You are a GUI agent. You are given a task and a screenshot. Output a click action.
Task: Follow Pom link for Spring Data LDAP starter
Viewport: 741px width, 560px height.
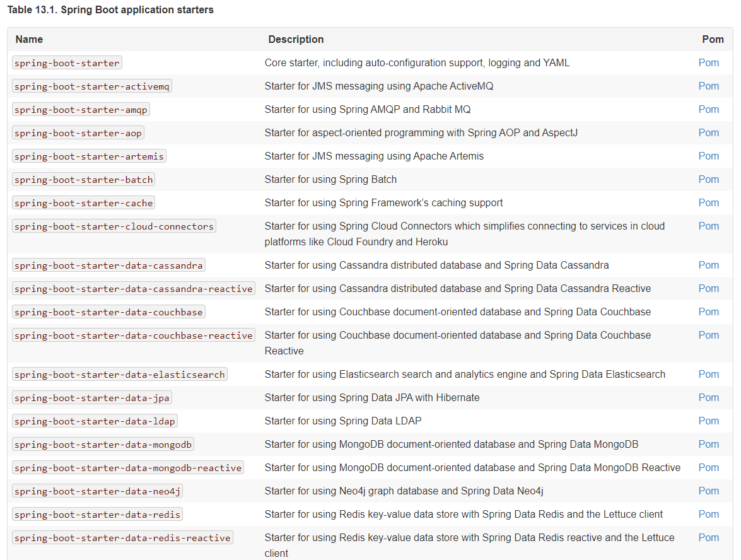click(x=708, y=421)
